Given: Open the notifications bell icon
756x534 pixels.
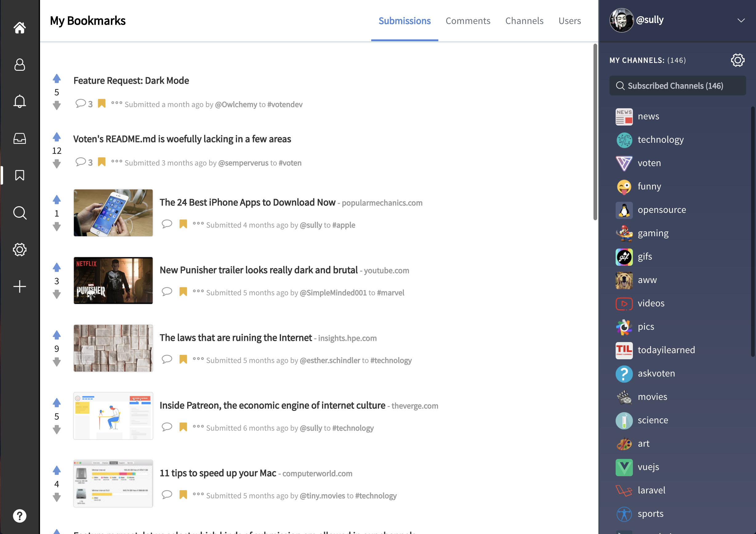Looking at the screenshot, I should [x=19, y=101].
